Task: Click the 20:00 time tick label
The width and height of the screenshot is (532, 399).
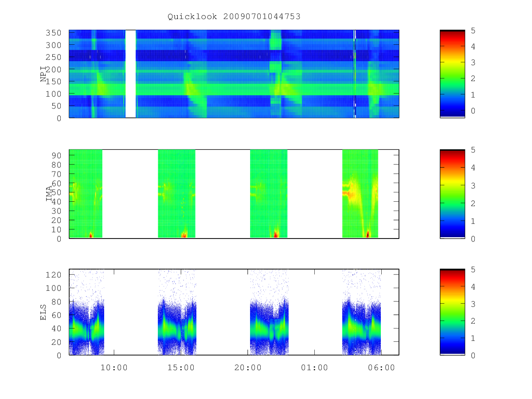Action: (x=248, y=368)
